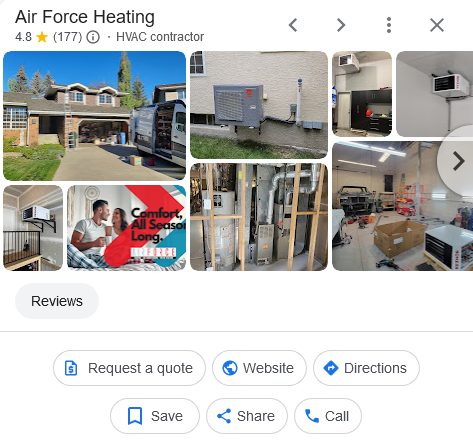
Task: Open photo of garage with boxed heater
Action: pyautogui.click(x=402, y=206)
